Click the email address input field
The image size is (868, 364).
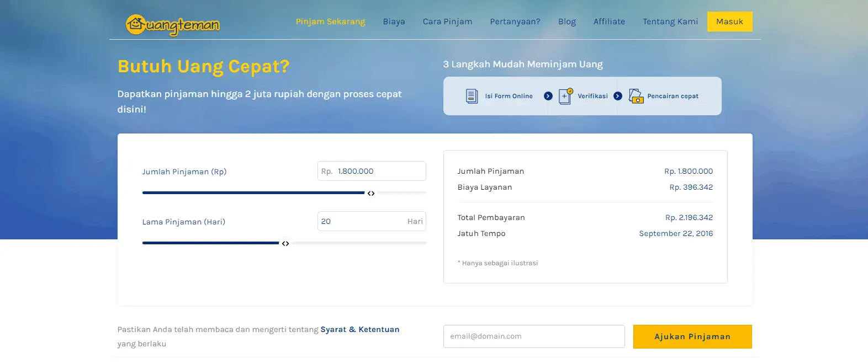(533, 336)
